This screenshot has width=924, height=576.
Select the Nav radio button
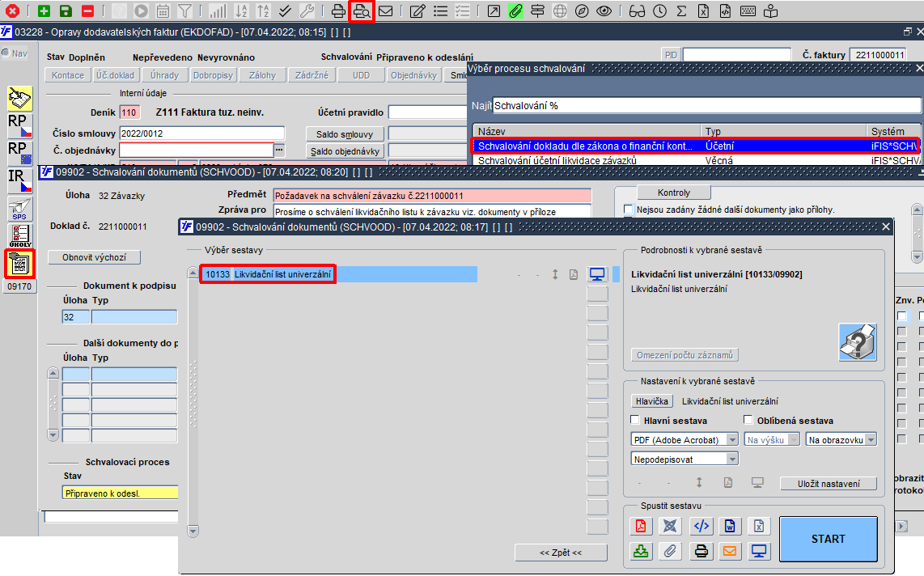tap(6, 53)
